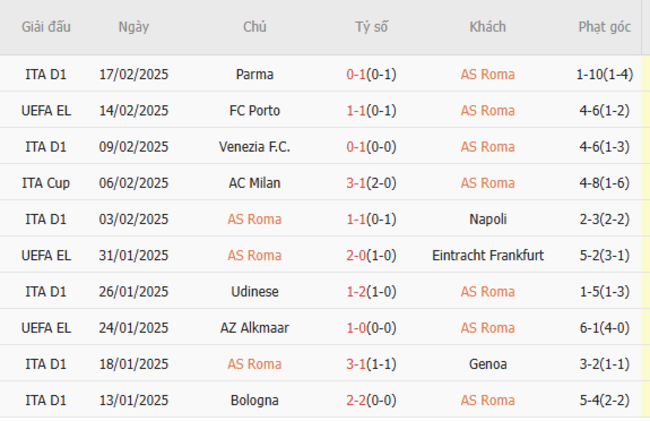Open the FC Porto team link
The height and width of the screenshot is (421, 650).
coord(255,110)
